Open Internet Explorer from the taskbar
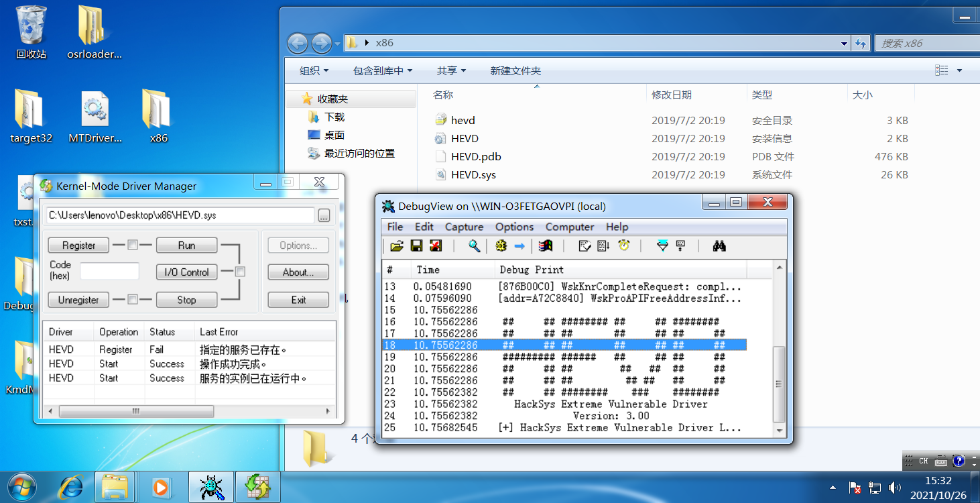The height and width of the screenshot is (503, 980). (x=71, y=487)
